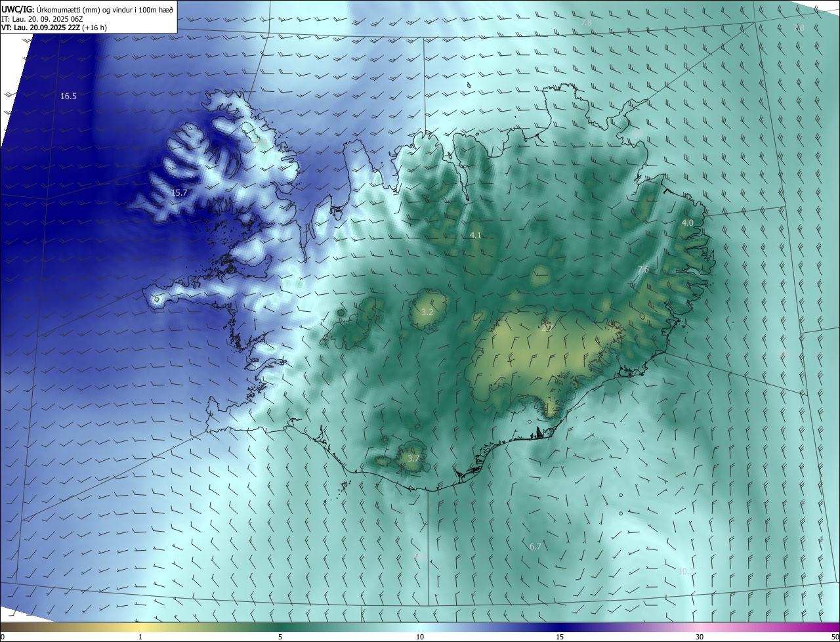This screenshot has width=840, height=642.
Task: Click the 3.2 value on the central glacier
Action: (x=427, y=312)
